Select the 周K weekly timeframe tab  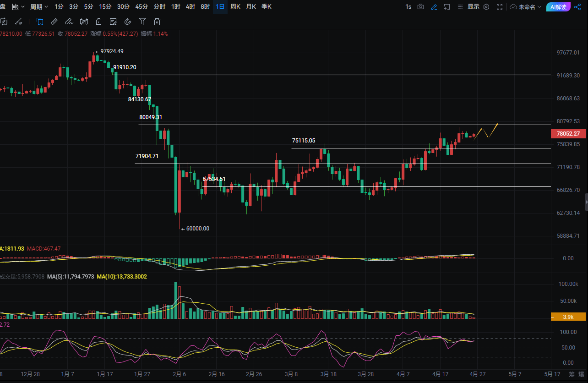(x=235, y=7)
